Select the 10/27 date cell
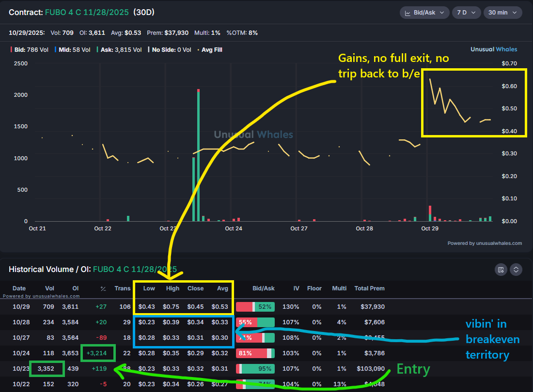533x392 pixels. (21, 338)
